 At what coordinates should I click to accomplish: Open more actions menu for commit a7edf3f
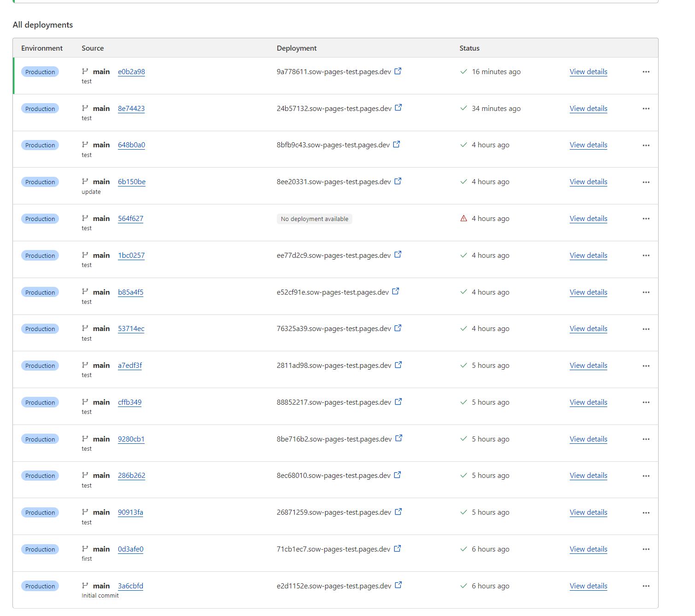click(x=646, y=366)
